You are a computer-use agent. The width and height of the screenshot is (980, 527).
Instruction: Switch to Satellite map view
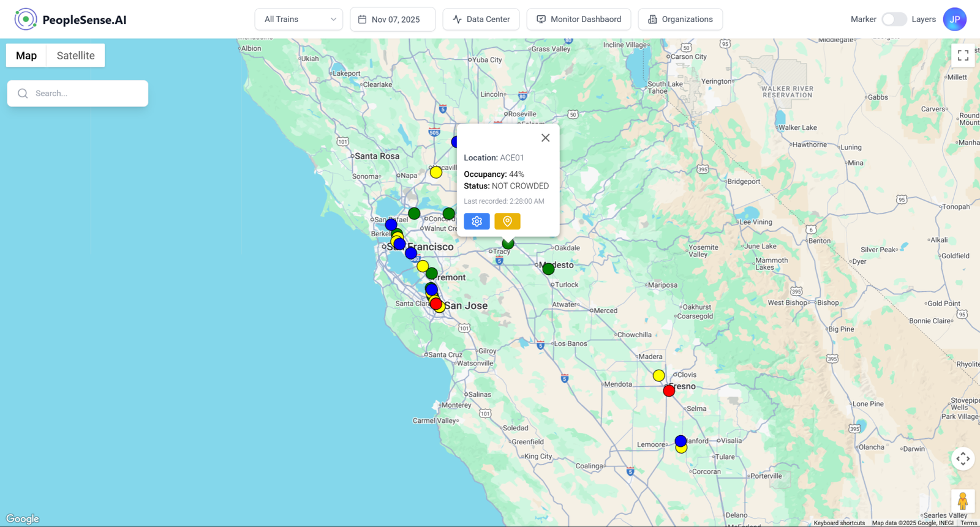(75, 56)
